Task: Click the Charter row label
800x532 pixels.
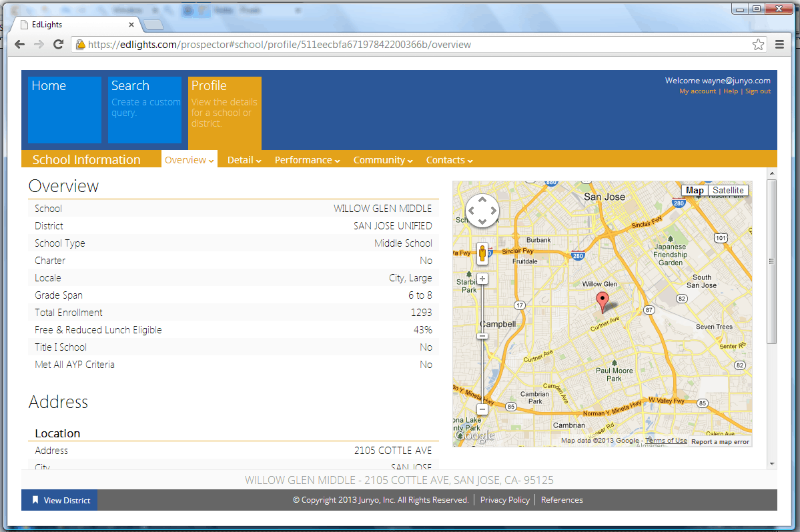Action: click(x=50, y=261)
